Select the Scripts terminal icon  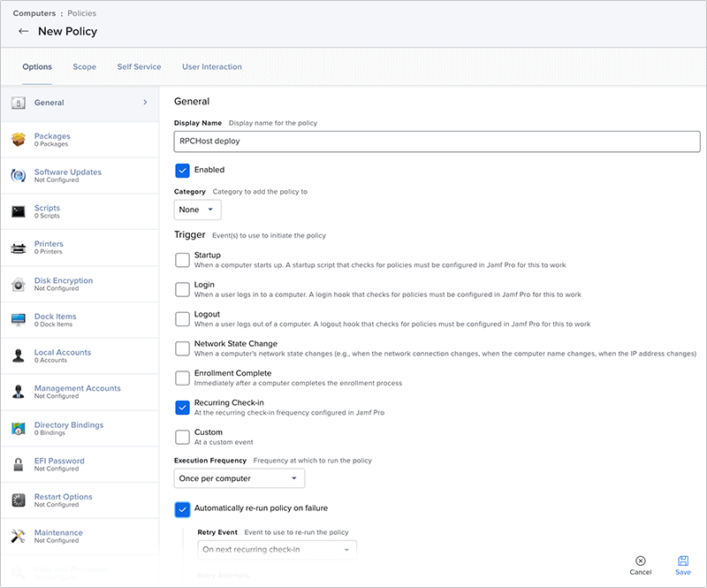18,211
